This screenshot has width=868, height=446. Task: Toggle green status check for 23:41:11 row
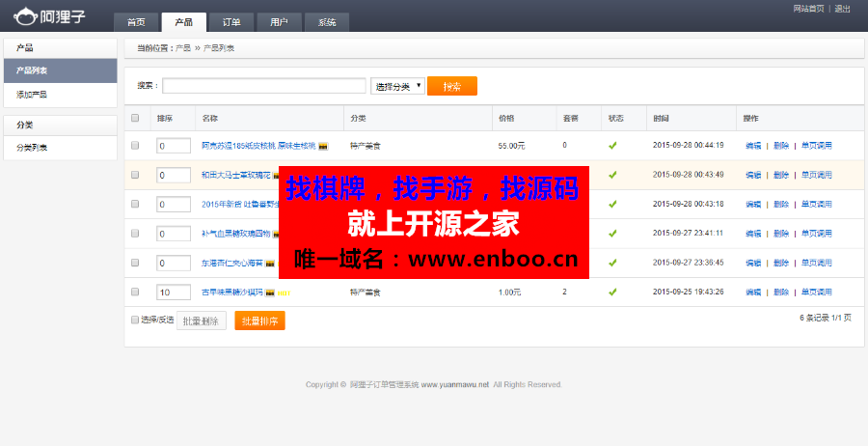612,234
